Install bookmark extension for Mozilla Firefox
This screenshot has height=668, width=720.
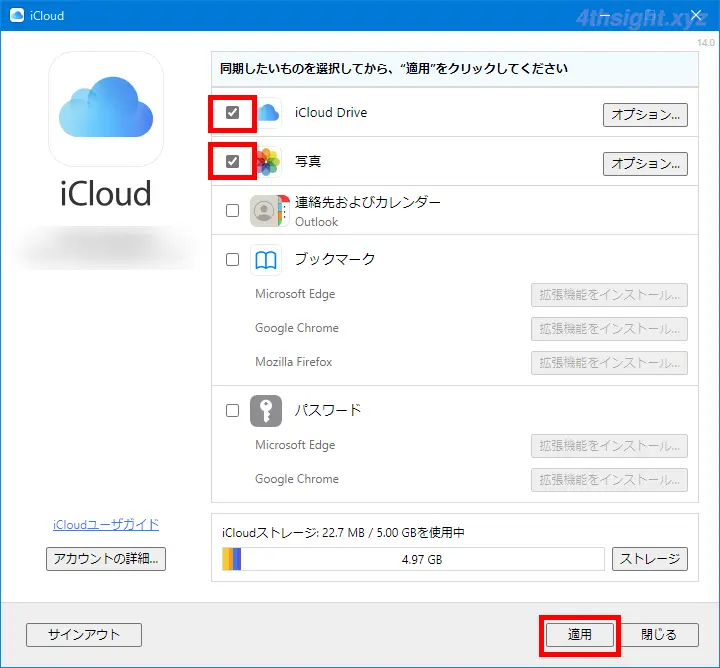tap(609, 363)
